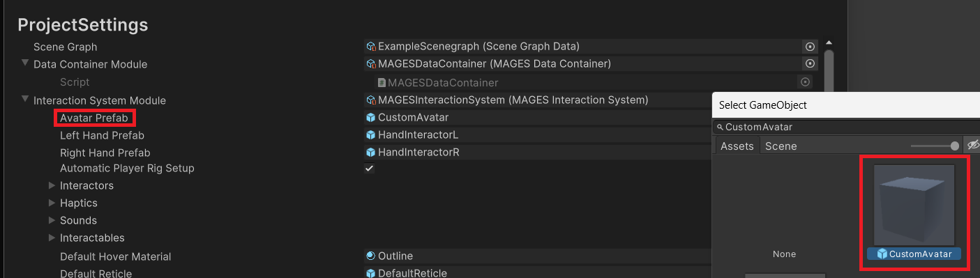Click the Automatic Player Rig Setup label

[127, 169]
